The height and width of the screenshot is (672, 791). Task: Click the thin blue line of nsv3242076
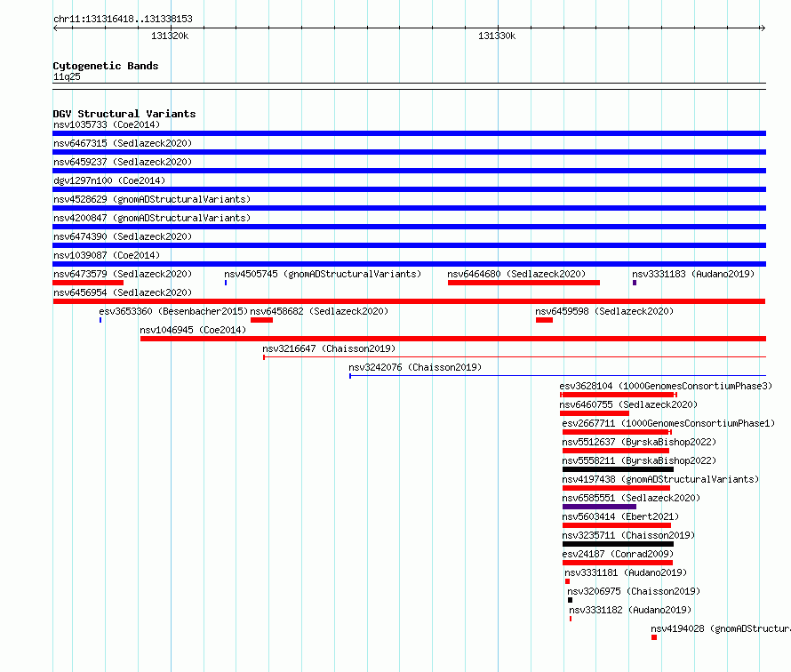coord(557,376)
